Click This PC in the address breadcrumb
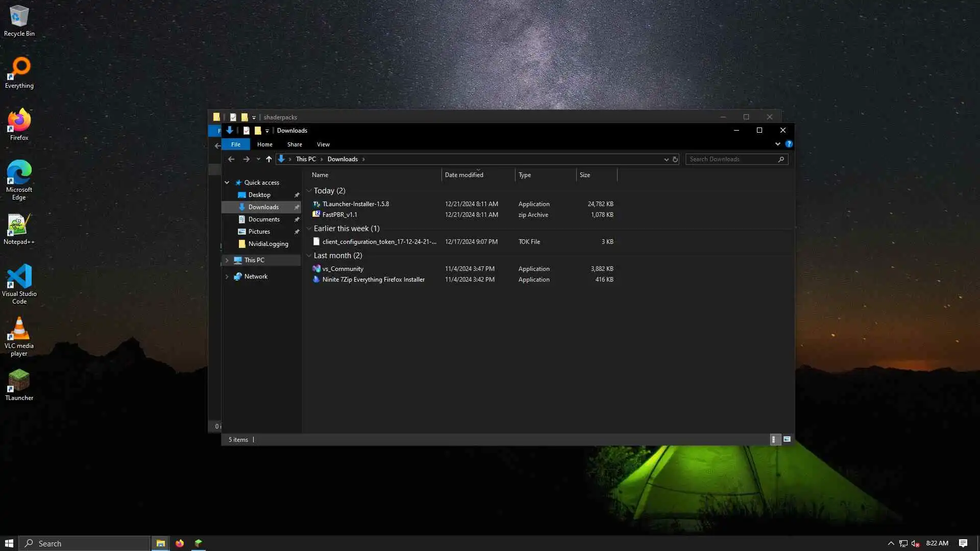The width and height of the screenshot is (980, 551). (x=306, y=159)
